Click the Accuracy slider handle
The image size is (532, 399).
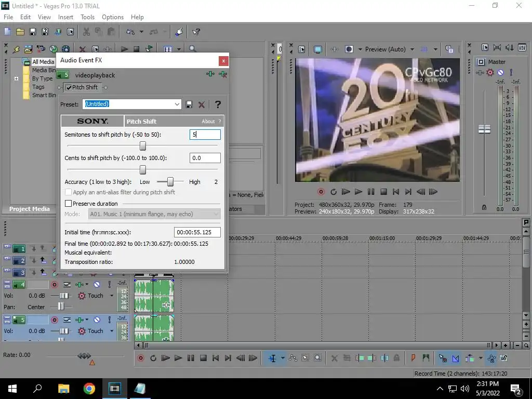[170, 182]
